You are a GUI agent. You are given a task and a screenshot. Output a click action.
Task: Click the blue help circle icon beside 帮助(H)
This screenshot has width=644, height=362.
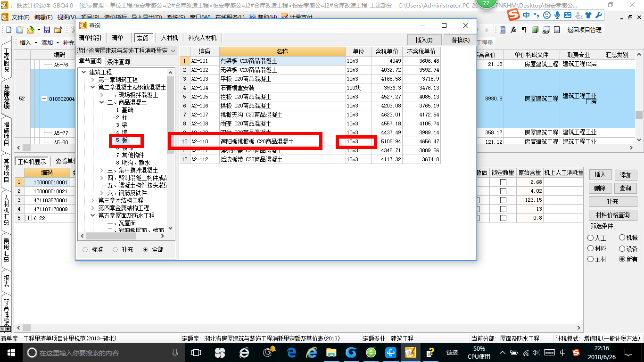252,17
